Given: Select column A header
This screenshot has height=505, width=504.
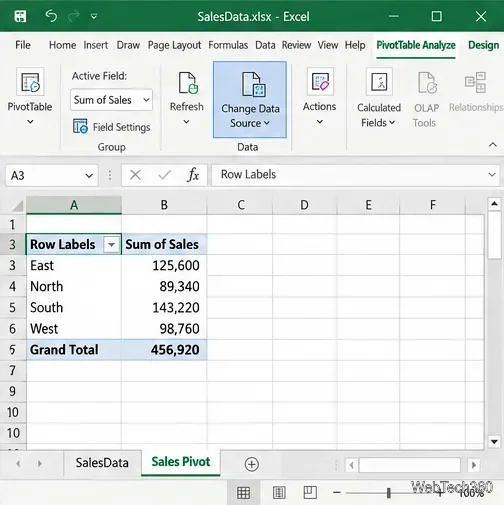Looking at the screenshot, I should pos(74,205).
